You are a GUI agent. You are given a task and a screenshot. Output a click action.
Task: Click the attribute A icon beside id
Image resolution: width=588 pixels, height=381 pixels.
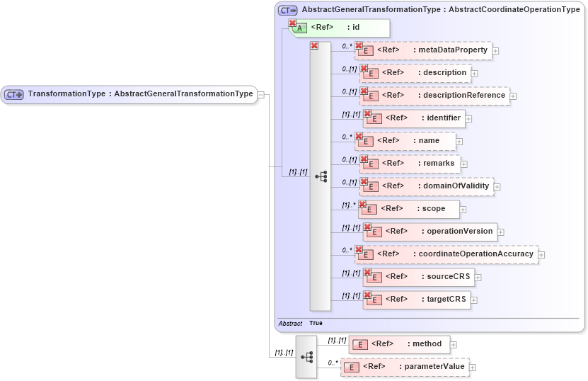point(299,28)
